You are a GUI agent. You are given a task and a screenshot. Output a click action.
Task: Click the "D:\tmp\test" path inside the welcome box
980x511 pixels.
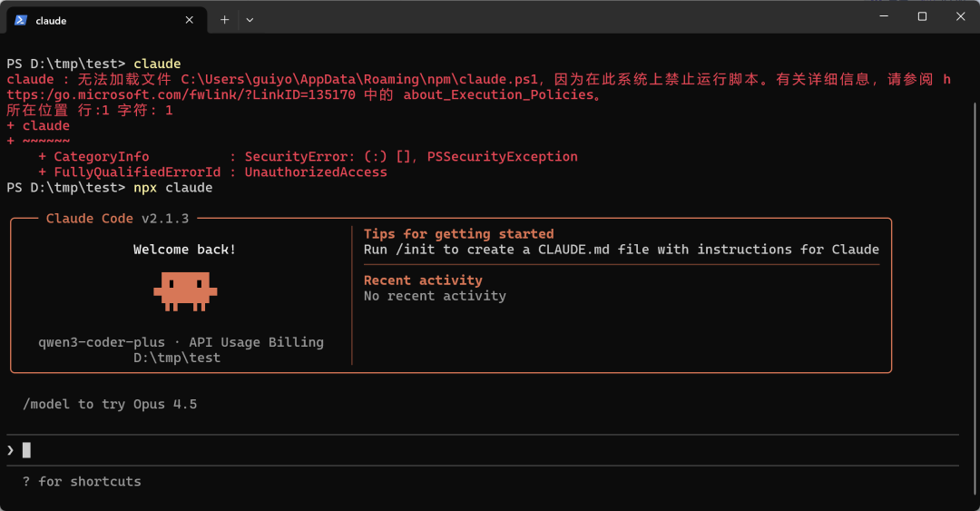click(177, 358)
